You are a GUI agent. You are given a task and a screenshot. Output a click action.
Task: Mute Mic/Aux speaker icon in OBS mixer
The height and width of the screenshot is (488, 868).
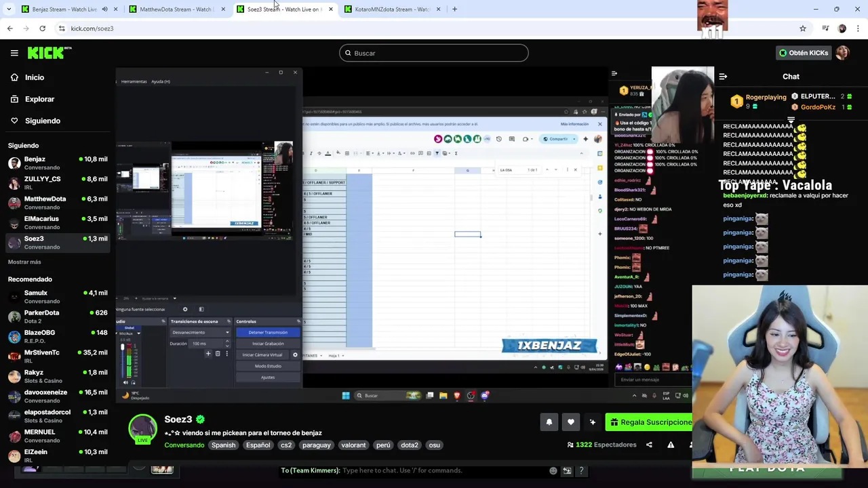tap(125, 383)
